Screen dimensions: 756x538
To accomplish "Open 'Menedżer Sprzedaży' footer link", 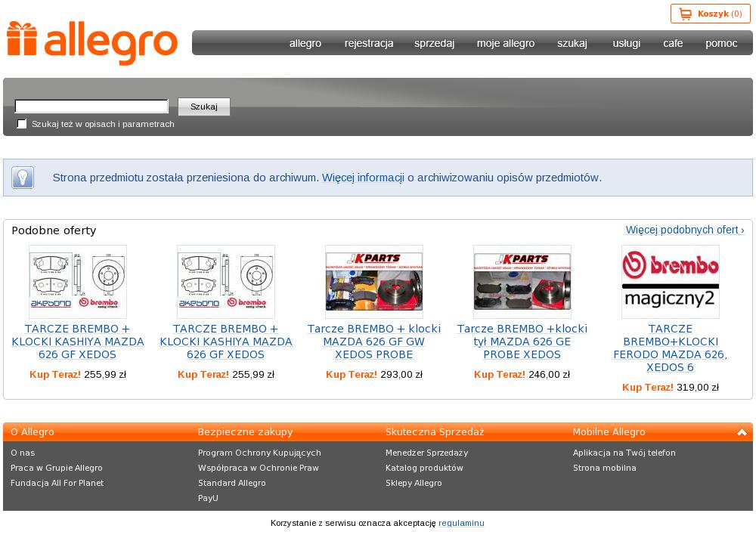I will (426, 453).
